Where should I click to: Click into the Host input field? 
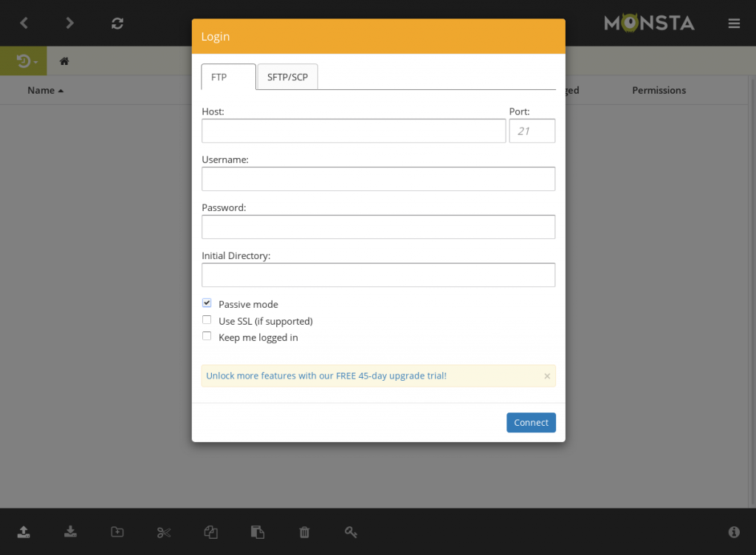coord(353,131)
